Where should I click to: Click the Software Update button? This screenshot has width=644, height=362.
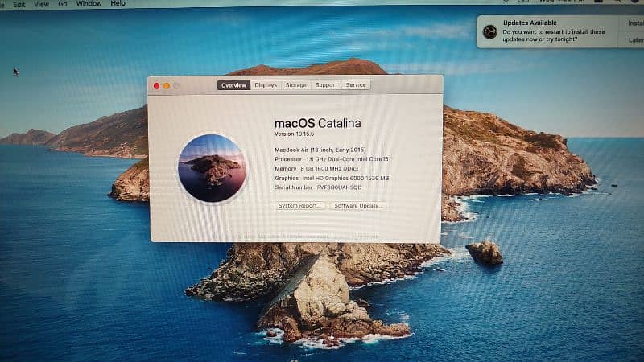(x=358, y=206)
